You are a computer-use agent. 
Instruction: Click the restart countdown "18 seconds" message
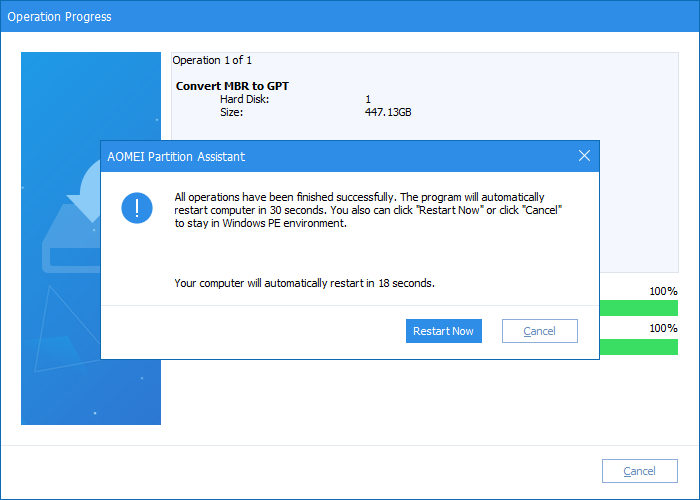(x=304, y=283)
